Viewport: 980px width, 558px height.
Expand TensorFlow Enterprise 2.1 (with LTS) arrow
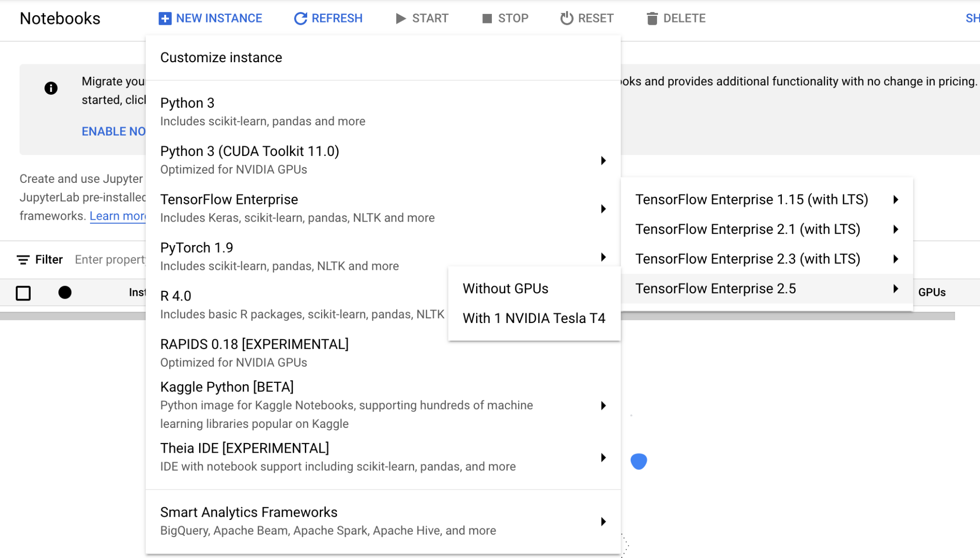coord(896,229)
